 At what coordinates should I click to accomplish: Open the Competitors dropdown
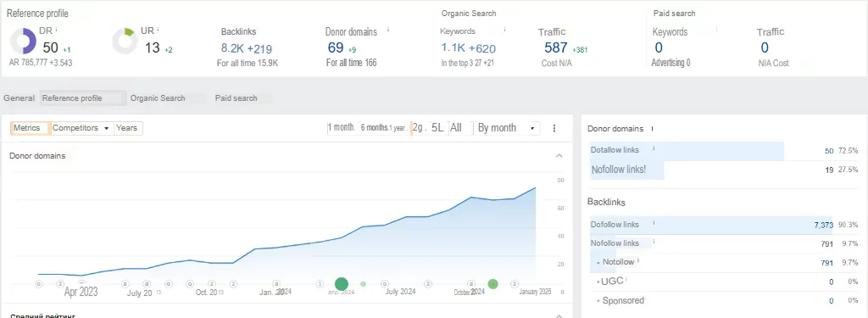[x=81, y=128]
